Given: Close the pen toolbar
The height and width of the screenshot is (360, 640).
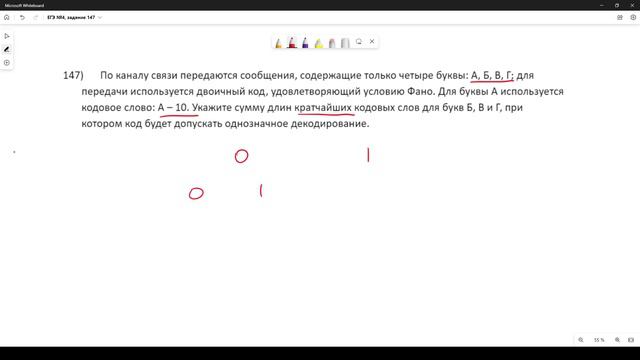Looking at the screenshot, I should click(372, 41).
